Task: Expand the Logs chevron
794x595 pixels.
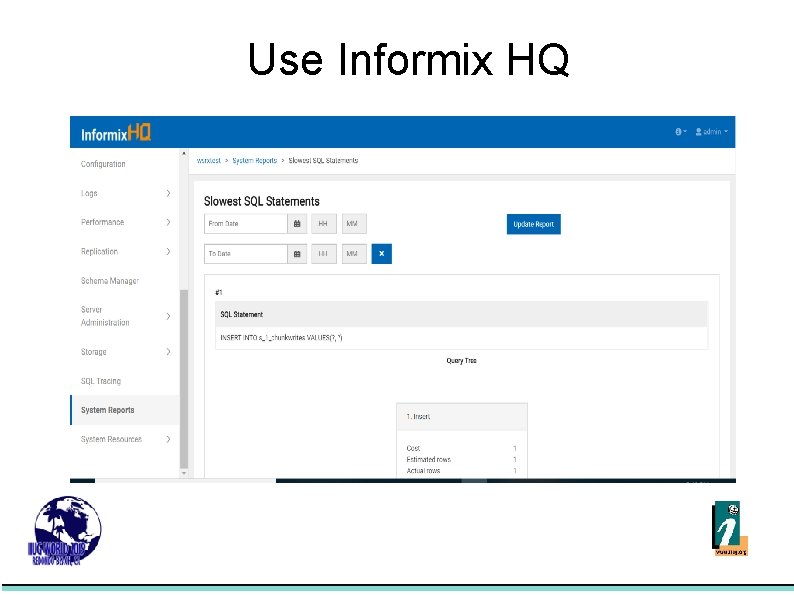Action: click(168, 193)
